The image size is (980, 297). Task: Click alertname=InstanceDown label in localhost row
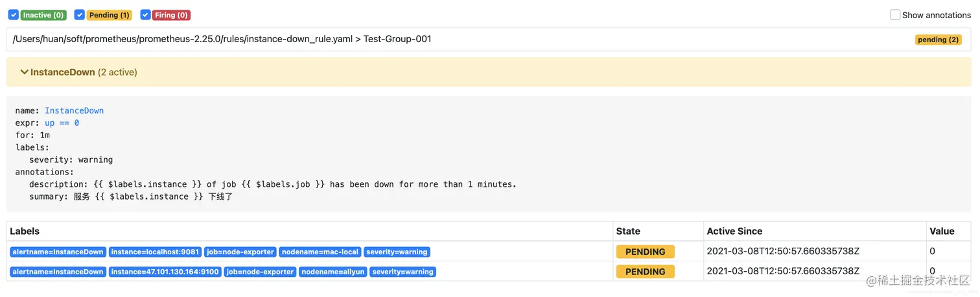pyautogui.click(x=58, y=252)
